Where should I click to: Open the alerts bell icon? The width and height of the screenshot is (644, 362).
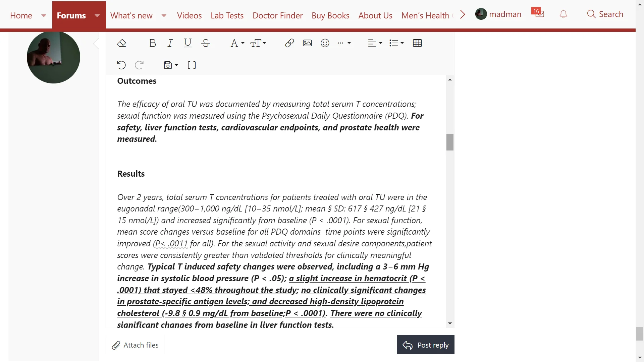pos(563,14)
